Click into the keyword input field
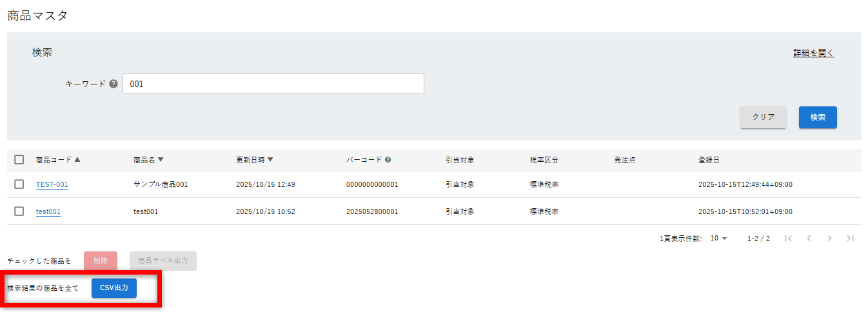 click(x=273, y=84)
